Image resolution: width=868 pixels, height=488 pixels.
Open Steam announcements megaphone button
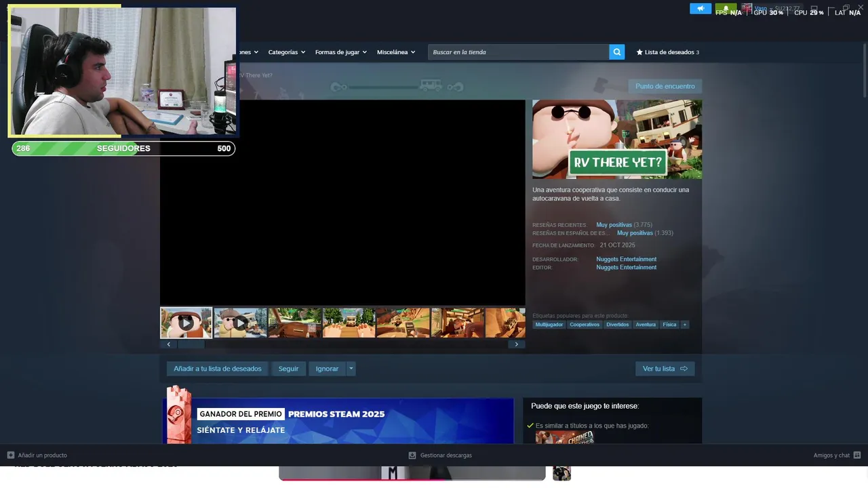[x=701, y=9]
